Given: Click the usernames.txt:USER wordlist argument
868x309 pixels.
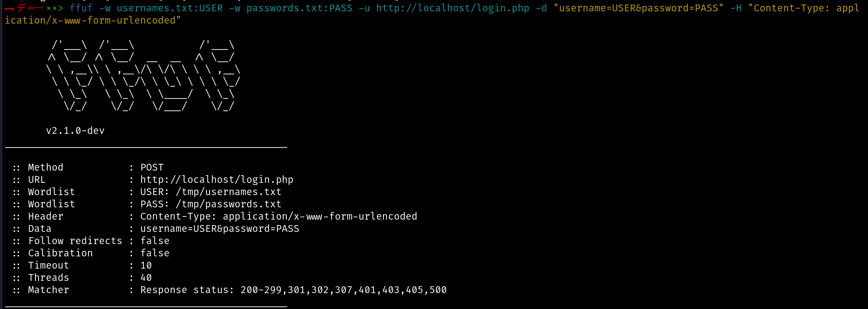Looking at the screenshot, I should (x=170, y=8).
